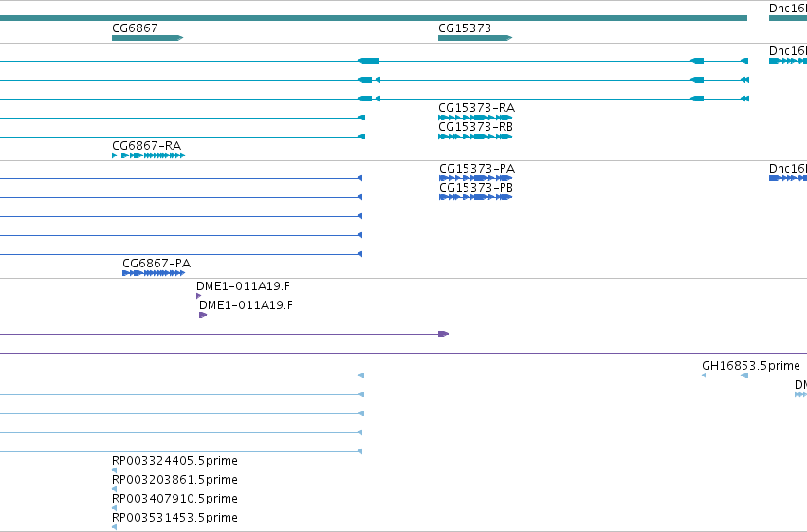The image size is (807, 532).
Task: Select the CG6867-PA protein glyph
Action: coord(154,273)
